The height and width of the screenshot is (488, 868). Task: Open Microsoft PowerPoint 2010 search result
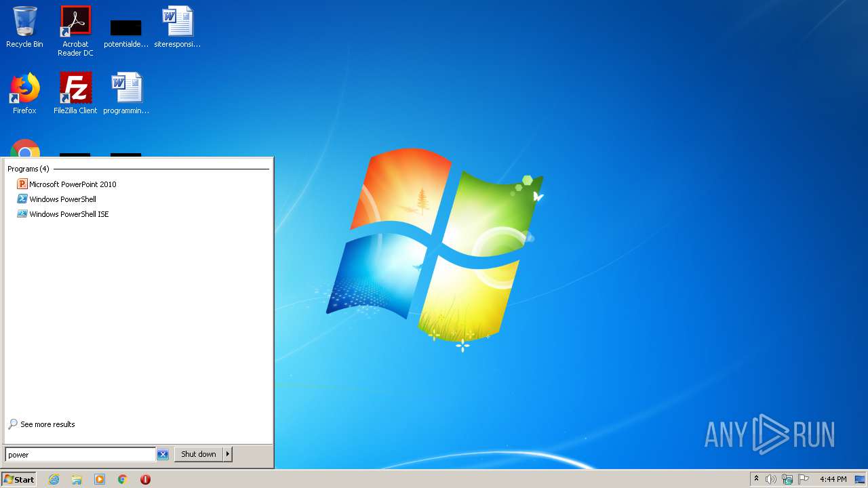(x=67, y=184)
